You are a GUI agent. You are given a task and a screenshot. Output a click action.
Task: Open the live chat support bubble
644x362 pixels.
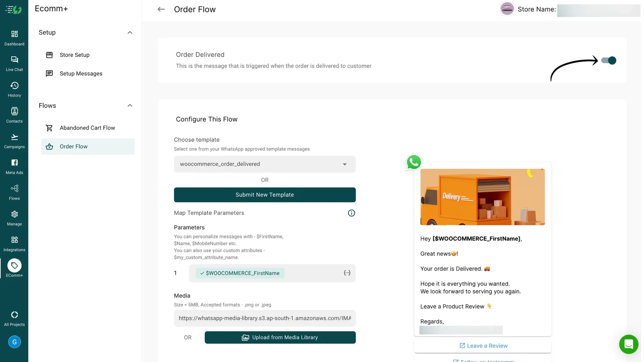(x=629, y=344)
